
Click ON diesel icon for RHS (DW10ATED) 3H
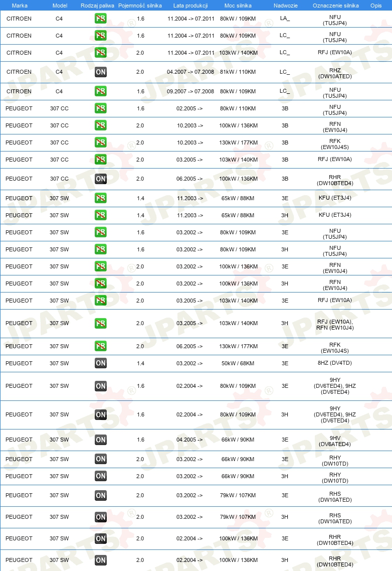(100, 517)
